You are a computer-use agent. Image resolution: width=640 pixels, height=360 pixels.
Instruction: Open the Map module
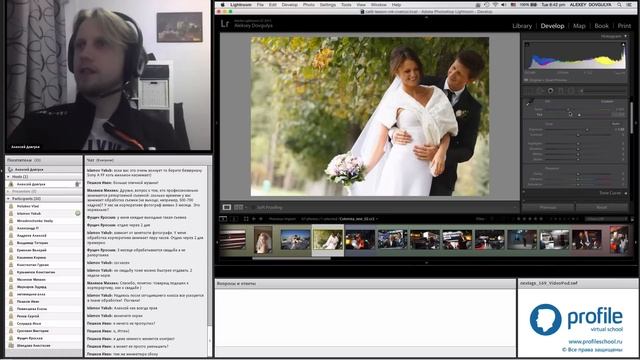(x=579, y=26)
